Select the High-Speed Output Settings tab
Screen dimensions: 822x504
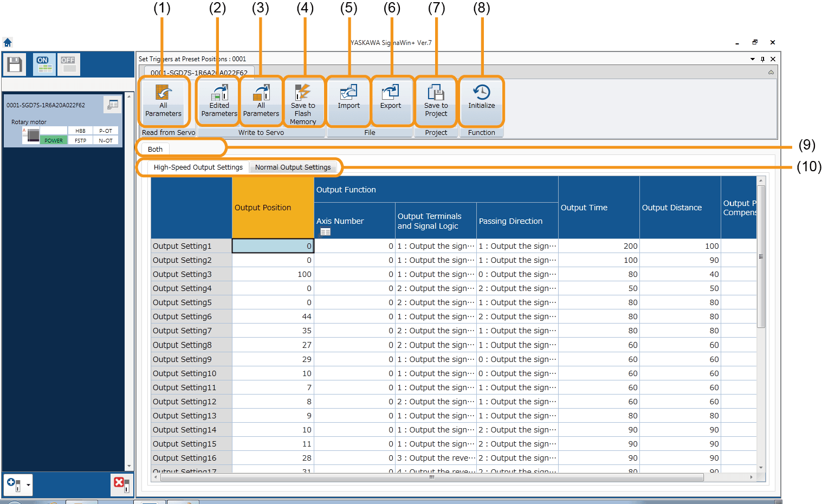[x=198, y=167]
